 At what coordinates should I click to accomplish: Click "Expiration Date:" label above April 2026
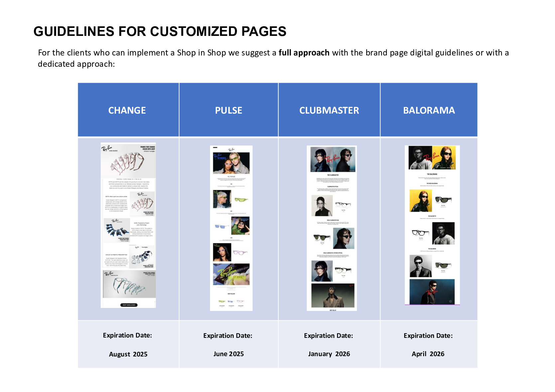point(428,336)
